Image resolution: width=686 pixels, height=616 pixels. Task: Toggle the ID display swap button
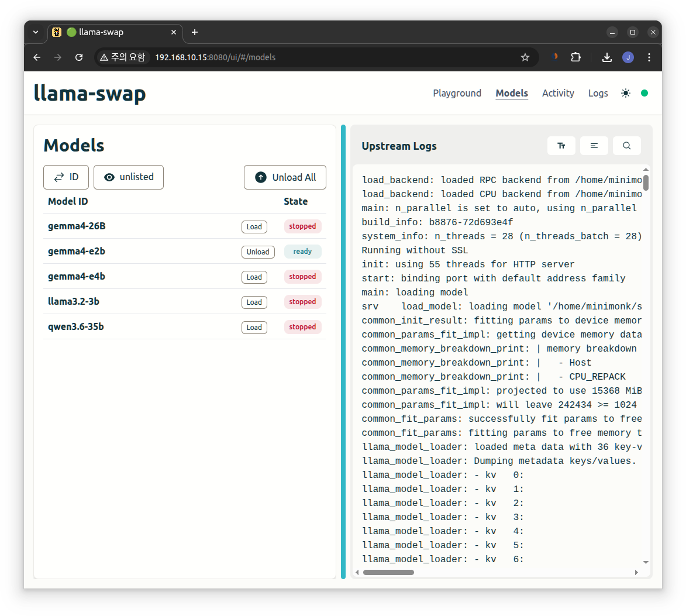(66, 177)
